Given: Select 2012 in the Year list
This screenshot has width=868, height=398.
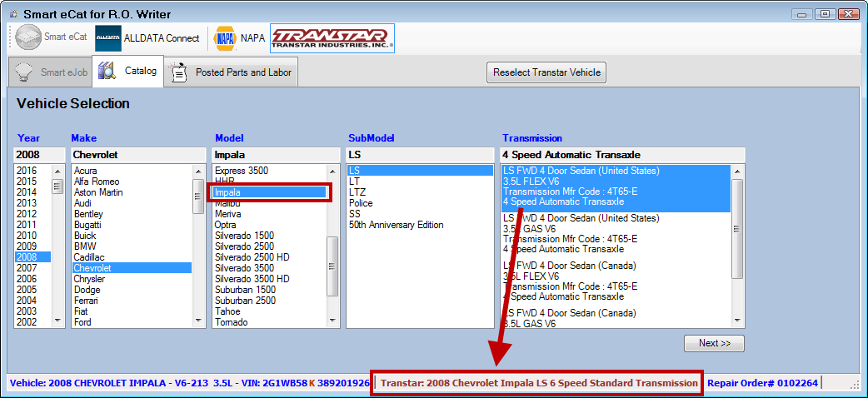Looking at the screenshot, I should (26, 214).
